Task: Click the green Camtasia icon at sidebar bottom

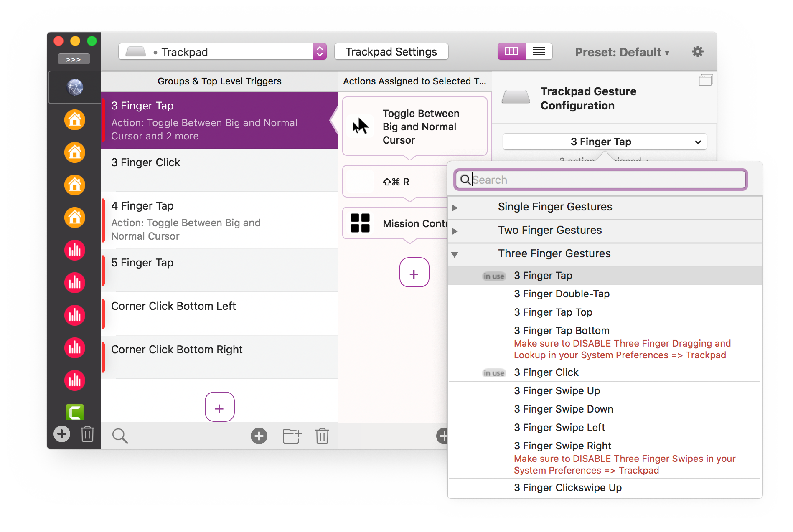Action: point(74,412)
